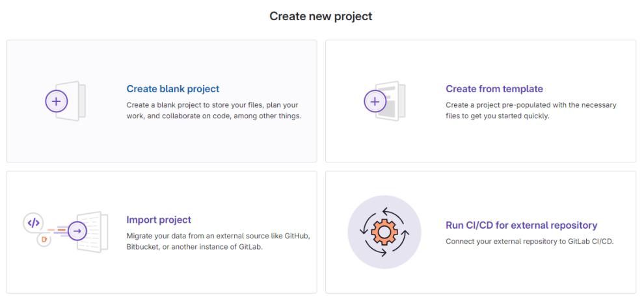
Task: Open the Create blank project link
Action: point(172,89)
